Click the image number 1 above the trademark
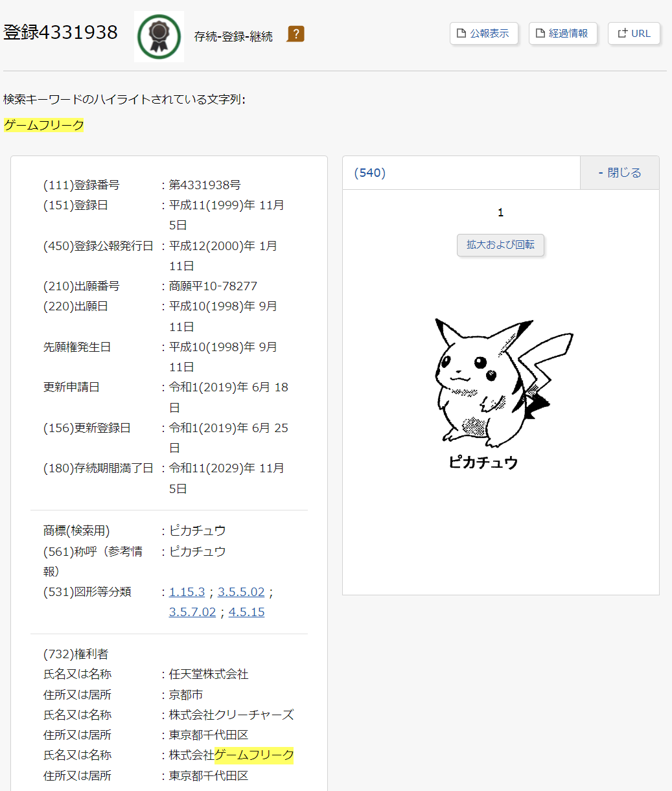Viewport: 672px width, 791px height. click(x=501, y=212)
